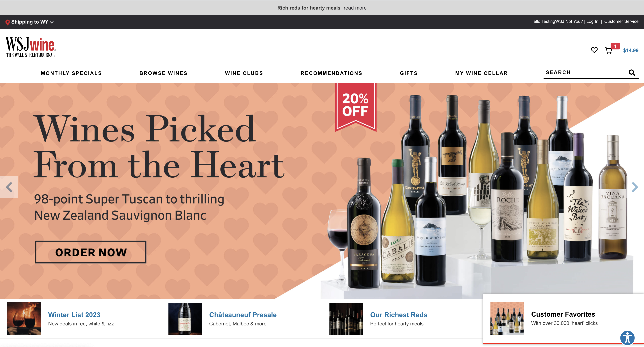Select the Gifts menu item

point(408,73)
